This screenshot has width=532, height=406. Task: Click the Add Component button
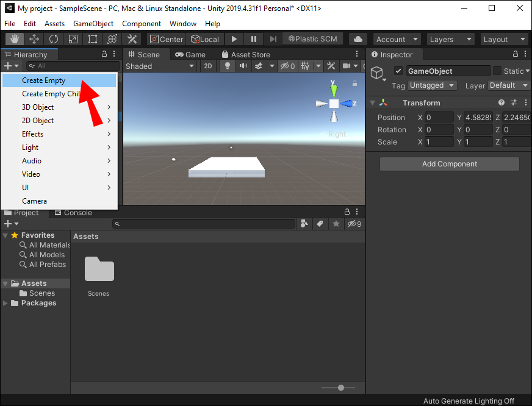(450, 164)
